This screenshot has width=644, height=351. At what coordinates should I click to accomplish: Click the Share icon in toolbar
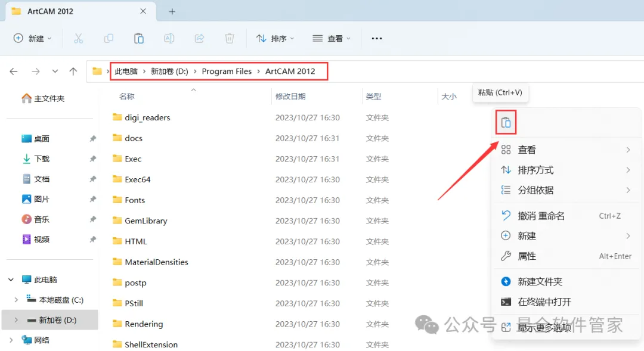pyautogui.click(x=199, y=39)
